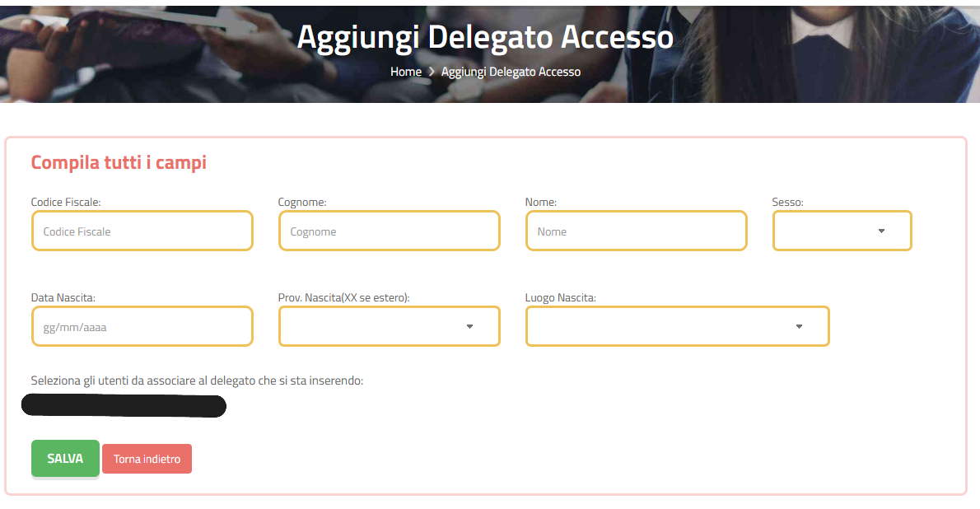Open the Sesso dropdown
Viewport: 980px width, 509px height.
point(842,231)
